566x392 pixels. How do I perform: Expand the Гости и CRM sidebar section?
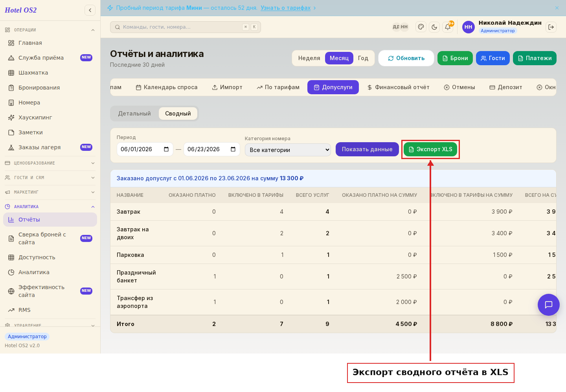(x=50, y=178)
